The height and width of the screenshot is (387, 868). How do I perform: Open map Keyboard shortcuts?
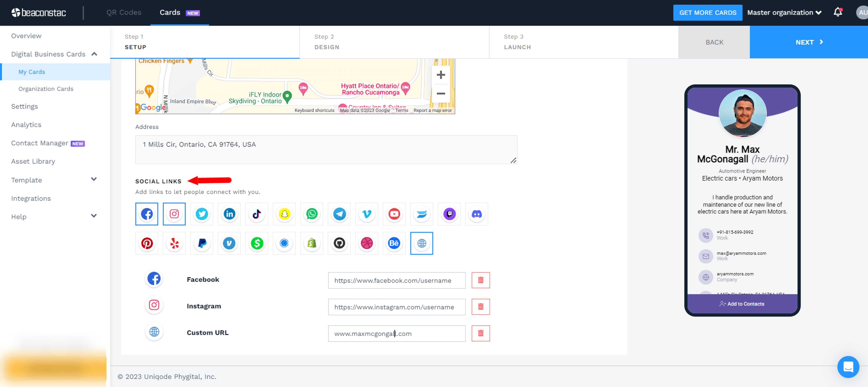314,110
